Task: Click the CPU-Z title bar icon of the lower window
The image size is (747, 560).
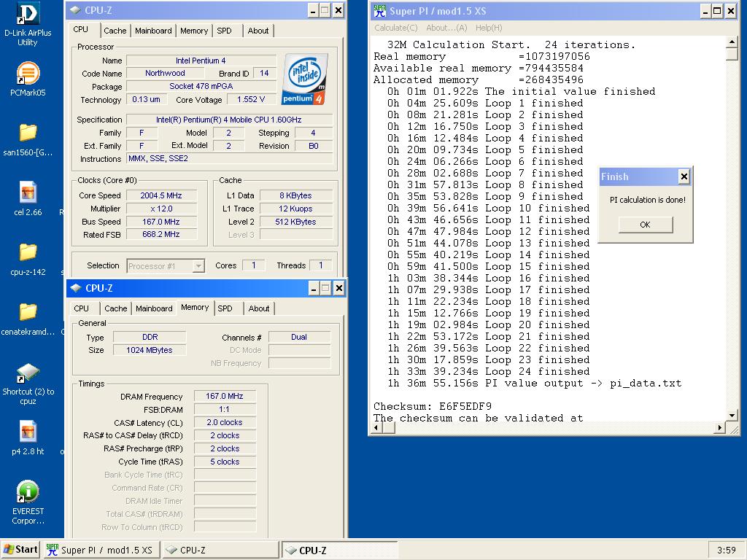Action: pos(76,288)
